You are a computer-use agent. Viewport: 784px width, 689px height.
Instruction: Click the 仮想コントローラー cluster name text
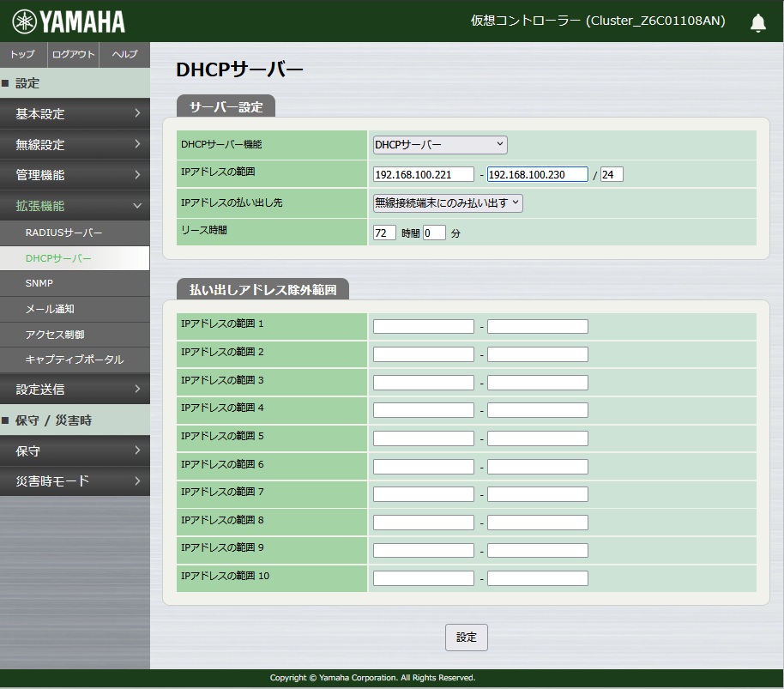598,21
